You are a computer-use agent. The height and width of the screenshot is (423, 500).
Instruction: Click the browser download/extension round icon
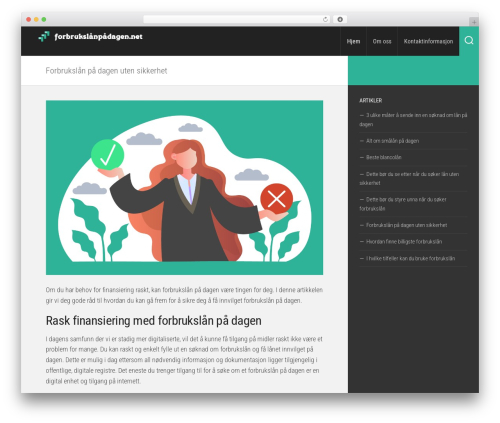[x=340, y=20]
